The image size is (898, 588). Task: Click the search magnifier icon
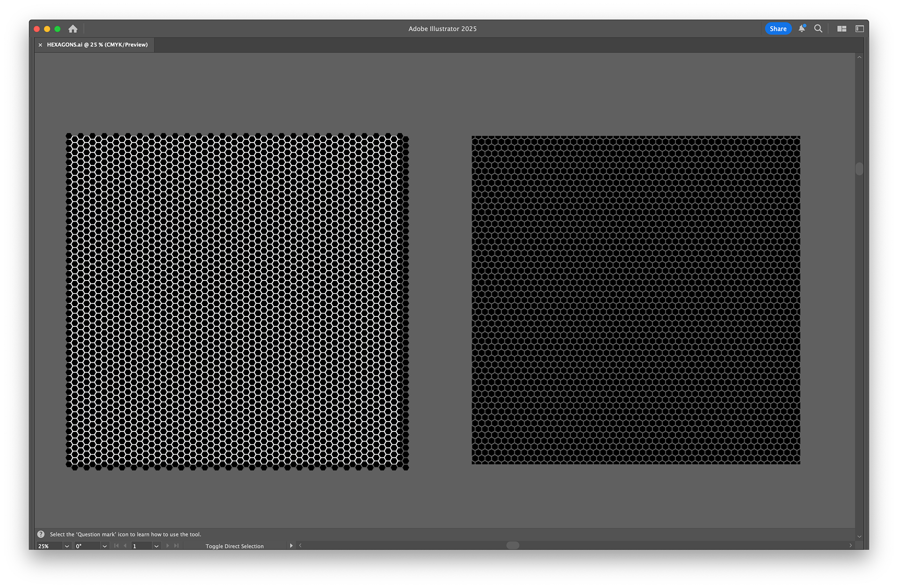(x=818, y=29)
